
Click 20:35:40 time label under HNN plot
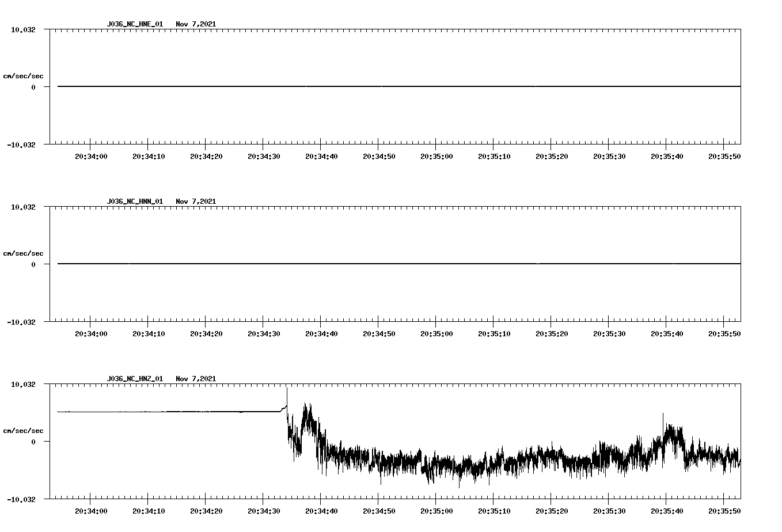tap(667, 334)
